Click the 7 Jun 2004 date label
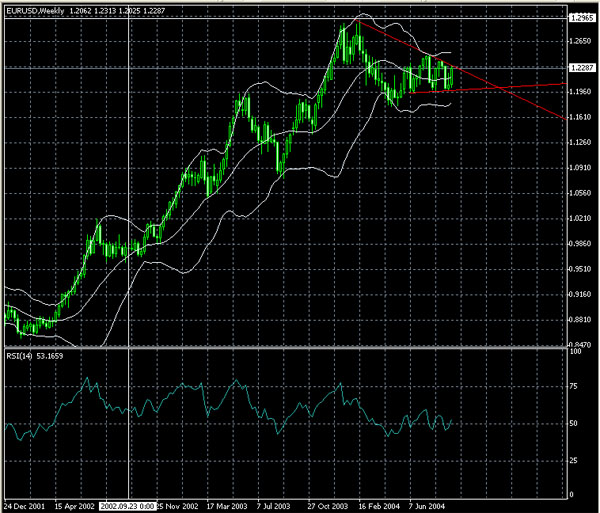 pos(426,506)
